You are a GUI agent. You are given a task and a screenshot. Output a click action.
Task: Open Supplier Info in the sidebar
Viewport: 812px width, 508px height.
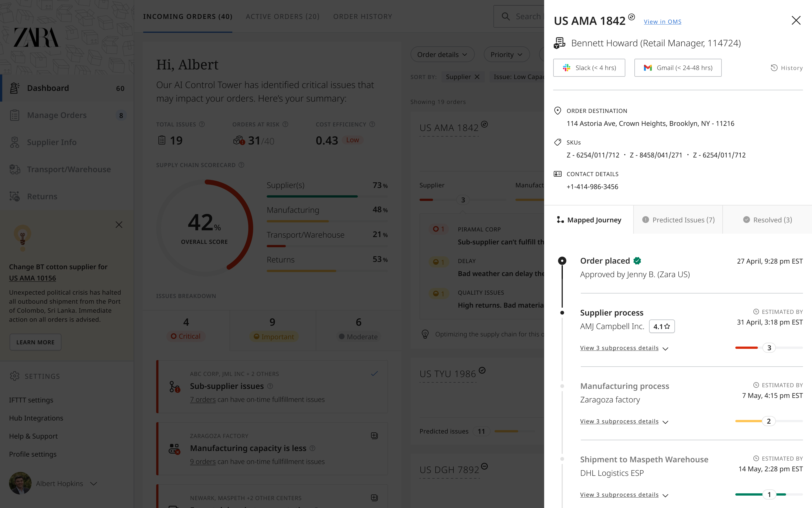(x=67, y=142)
